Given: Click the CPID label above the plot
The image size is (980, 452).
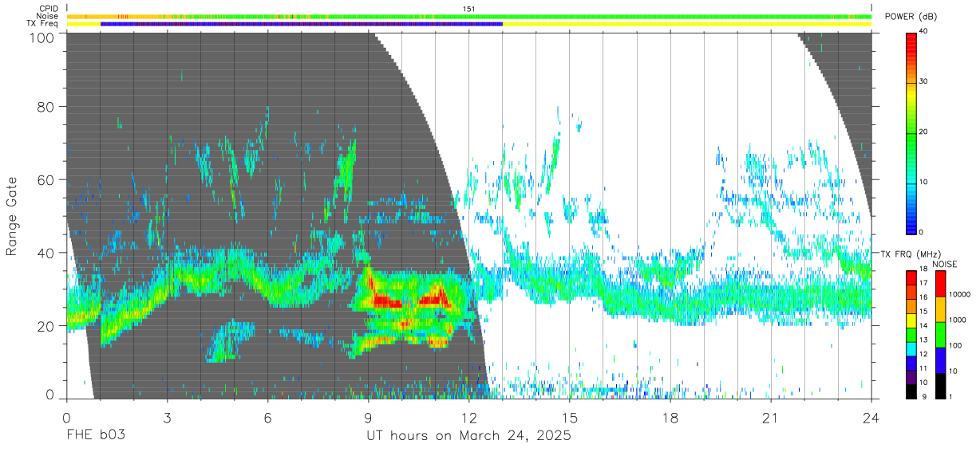Looking at the screenshot, I should coord(48,9).
